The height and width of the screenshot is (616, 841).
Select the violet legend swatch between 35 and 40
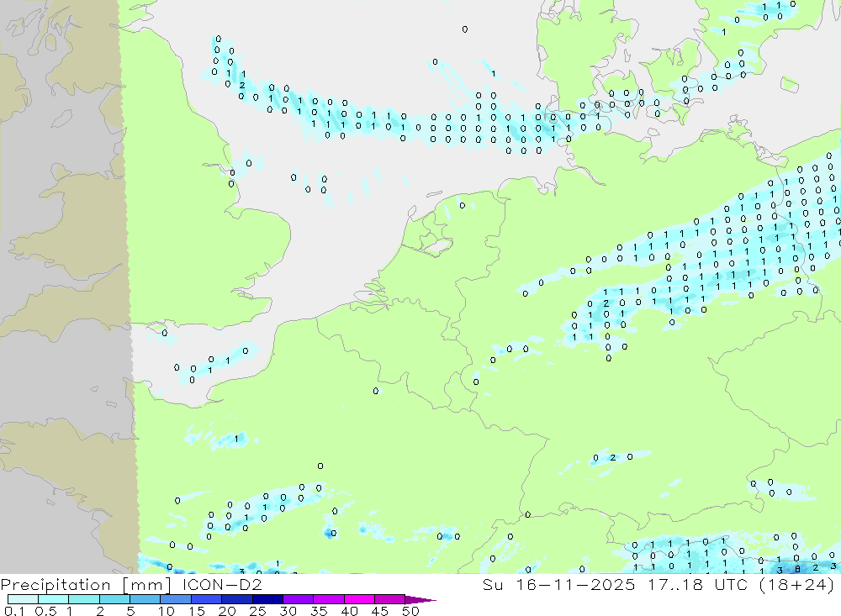tap(329, 599)
